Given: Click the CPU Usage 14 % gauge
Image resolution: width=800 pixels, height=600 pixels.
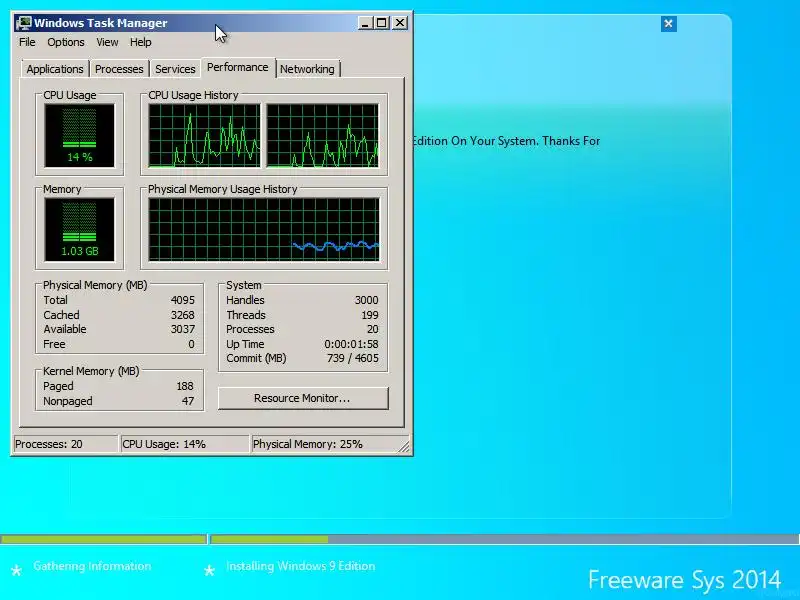Looking at the screenshot, I should point(80,136).
